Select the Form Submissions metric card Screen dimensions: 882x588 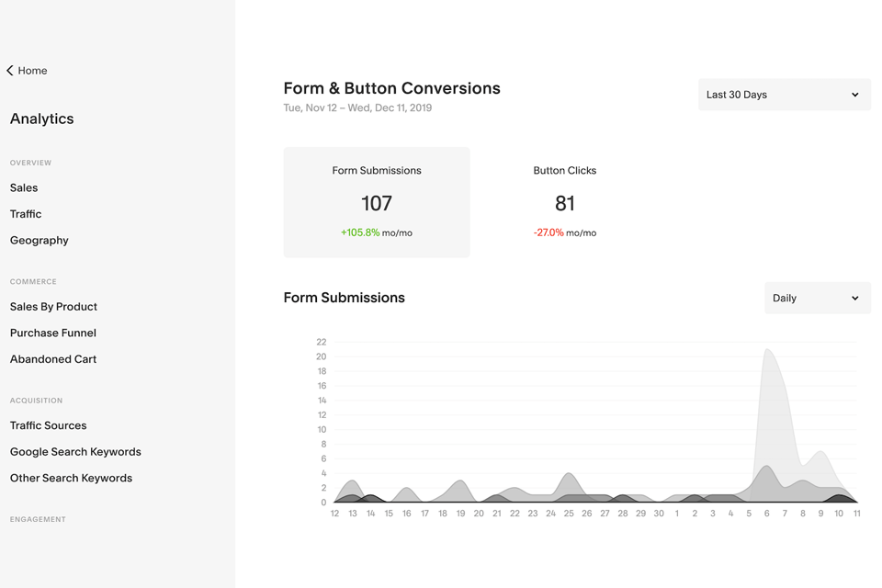[377, 202]
